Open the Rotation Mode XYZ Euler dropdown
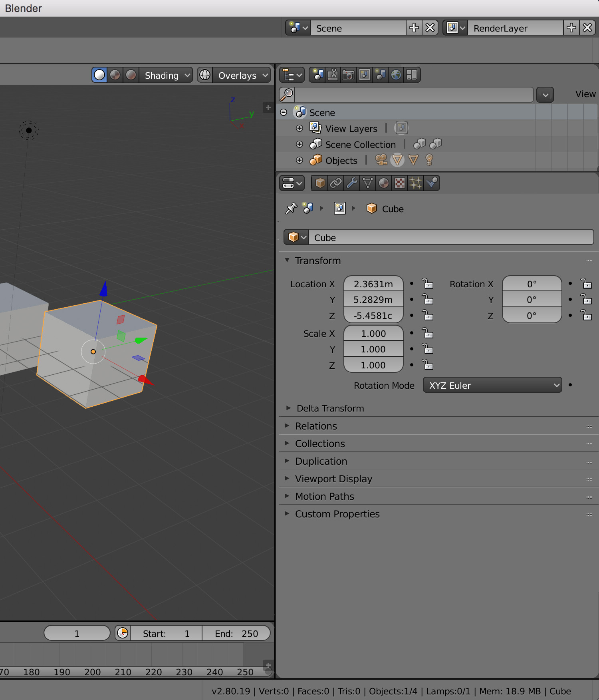This screenshot has width=599, height=700. [492, 385]
